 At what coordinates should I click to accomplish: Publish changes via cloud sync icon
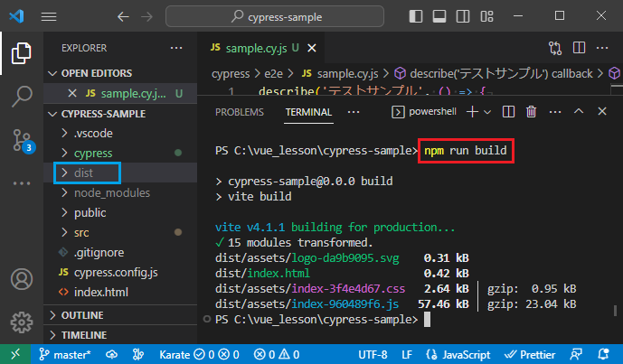[x=111, y=354]
